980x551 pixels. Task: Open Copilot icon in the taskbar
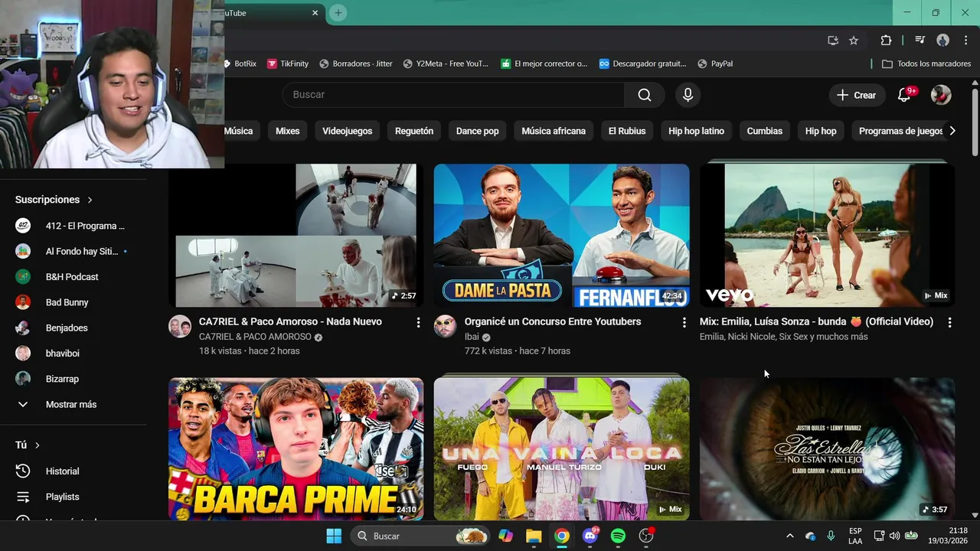pos(505,536)
